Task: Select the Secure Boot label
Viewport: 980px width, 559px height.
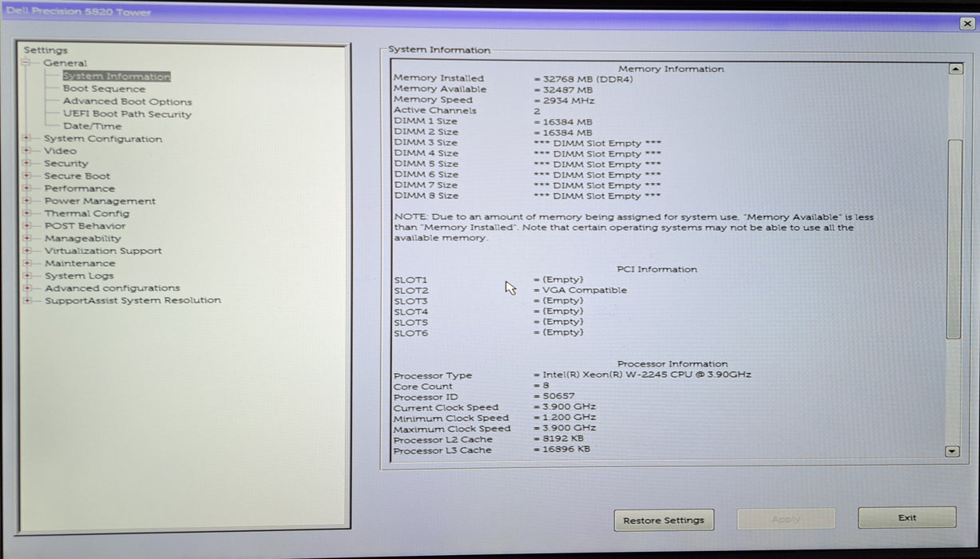Action: (77, 176)
